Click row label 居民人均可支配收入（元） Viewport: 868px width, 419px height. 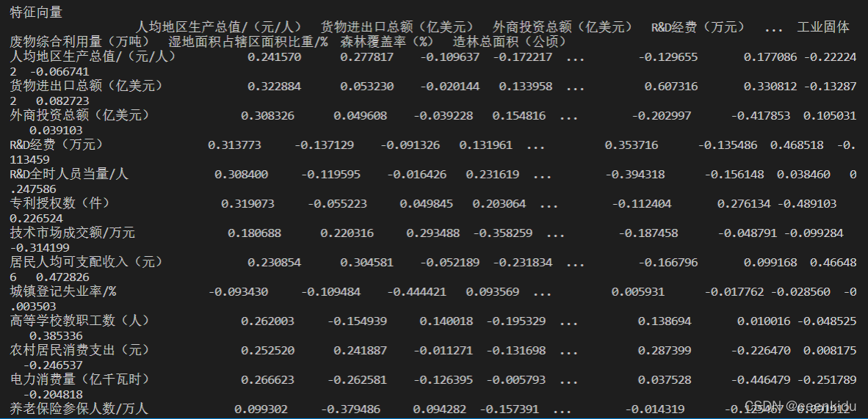click(x=86, y=263)
